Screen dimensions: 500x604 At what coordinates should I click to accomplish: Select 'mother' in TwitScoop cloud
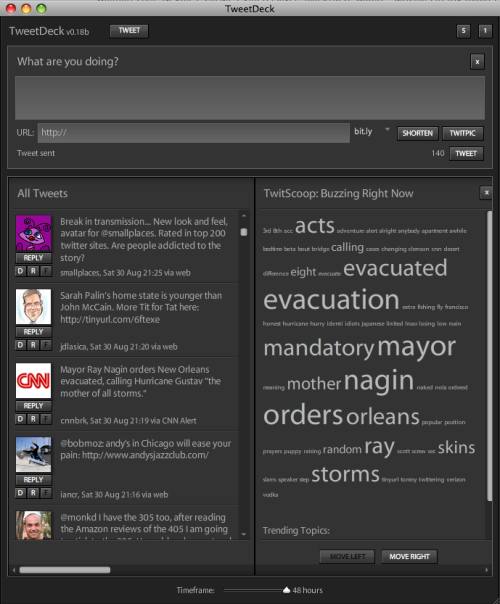click(x=314, y=384)
